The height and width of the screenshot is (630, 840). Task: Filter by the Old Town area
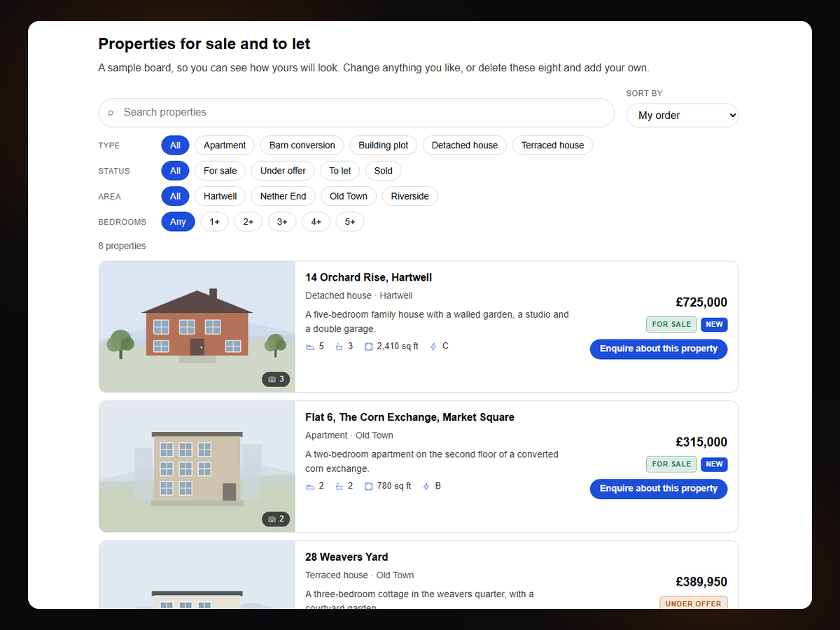point(349,196)
